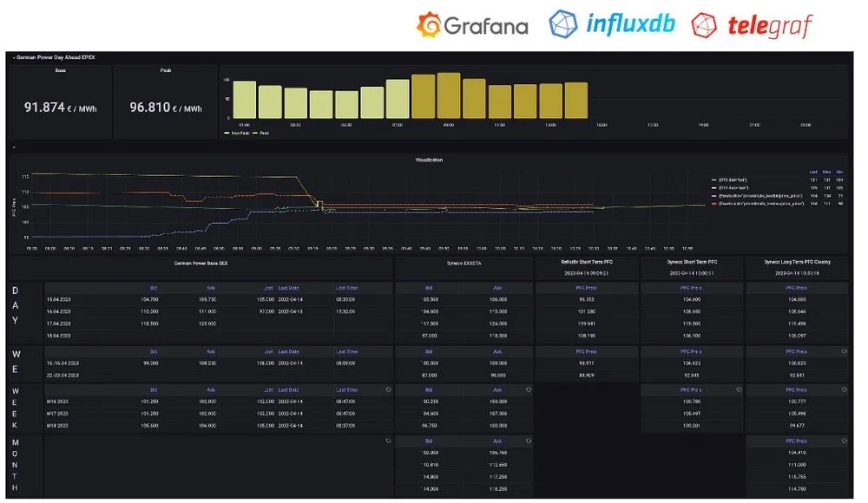Screen dimensions: 868x503
Task: Toggle the Non-Peak legend entry
Action: pyautogui.click(x=240, y=133)
